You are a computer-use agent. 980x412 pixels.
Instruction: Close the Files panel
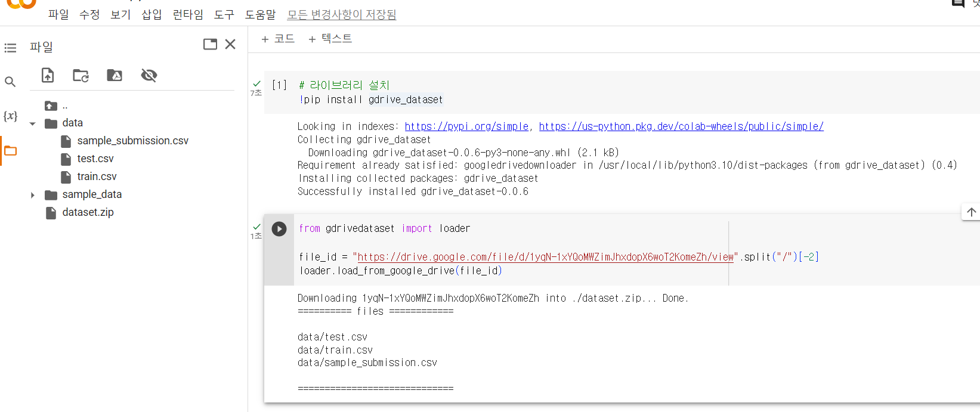pyautogui.click(x=230, y=44)
